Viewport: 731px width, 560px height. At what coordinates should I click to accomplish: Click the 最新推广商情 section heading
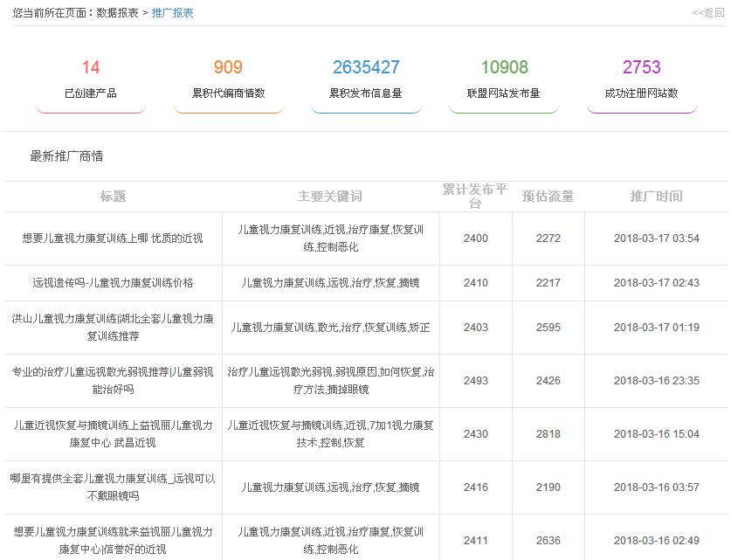coord(66,156)
